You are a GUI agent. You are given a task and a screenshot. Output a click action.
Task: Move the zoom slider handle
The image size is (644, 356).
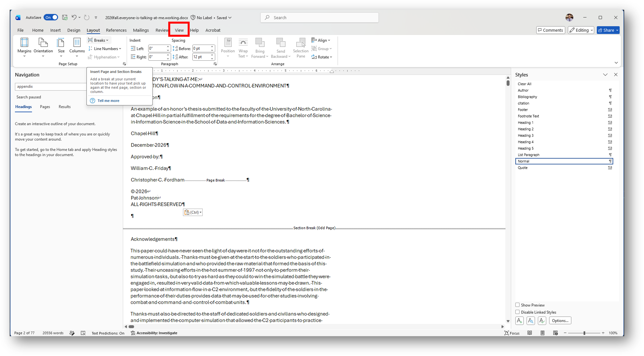584,333
